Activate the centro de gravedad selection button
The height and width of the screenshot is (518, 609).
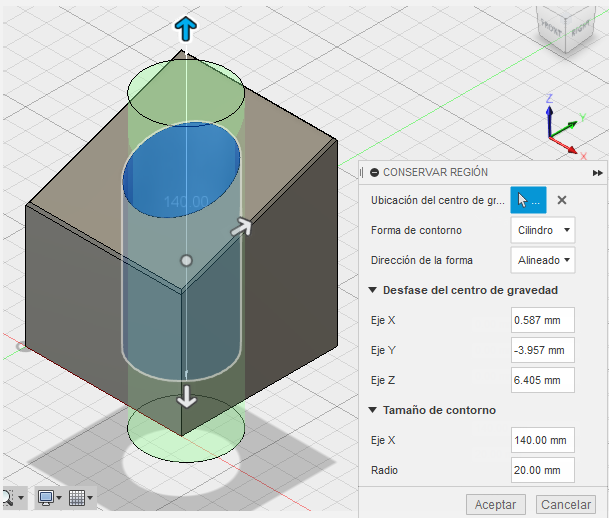528,200
